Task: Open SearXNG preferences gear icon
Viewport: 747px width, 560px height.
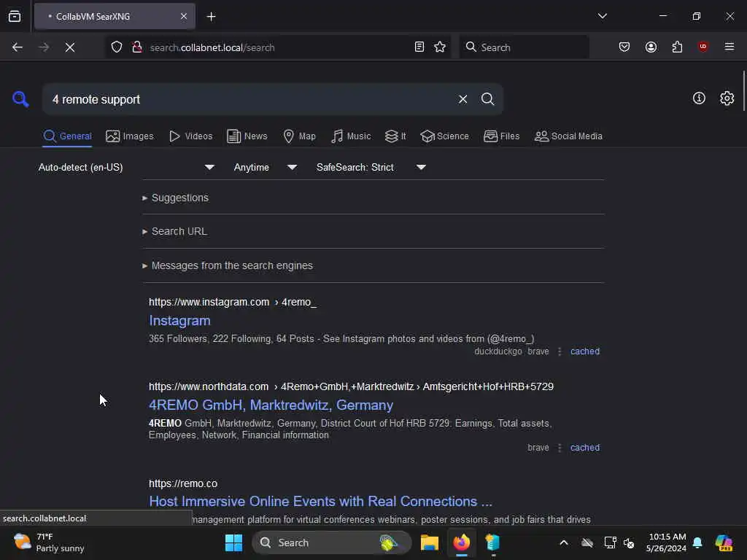Action: (x=727, y=98)
